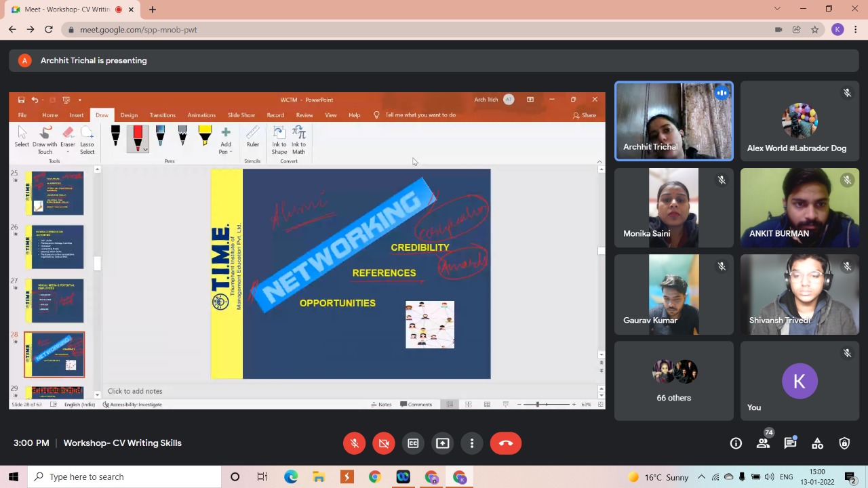Click the 66 others participant tile

[x=673, y=381]
